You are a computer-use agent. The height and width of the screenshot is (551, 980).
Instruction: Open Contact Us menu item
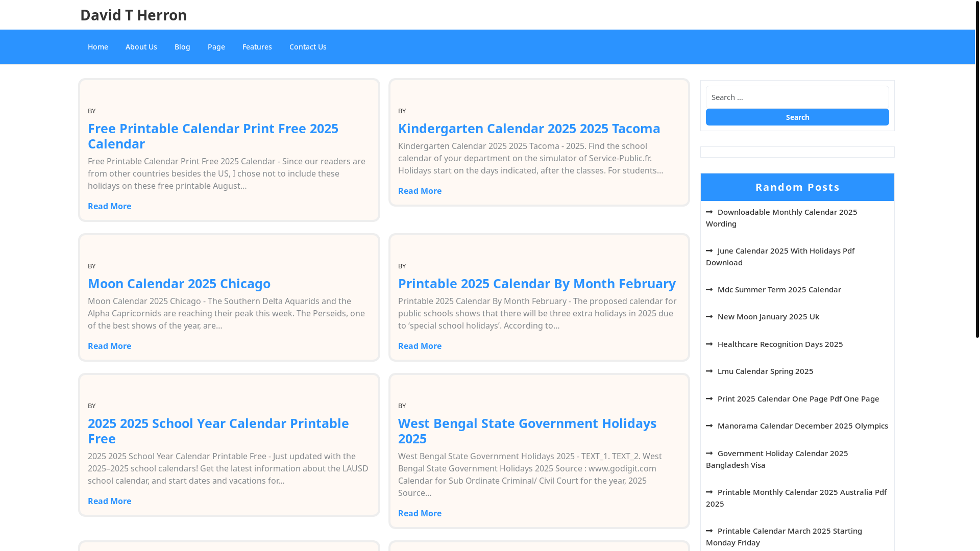pos(308,47)
